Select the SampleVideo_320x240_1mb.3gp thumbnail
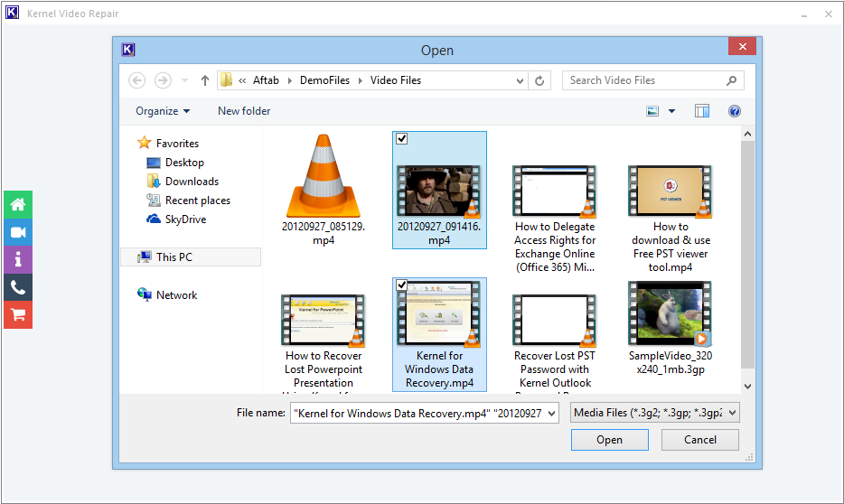This screenshot has height=504, width=844. click(x=670, y=313)
